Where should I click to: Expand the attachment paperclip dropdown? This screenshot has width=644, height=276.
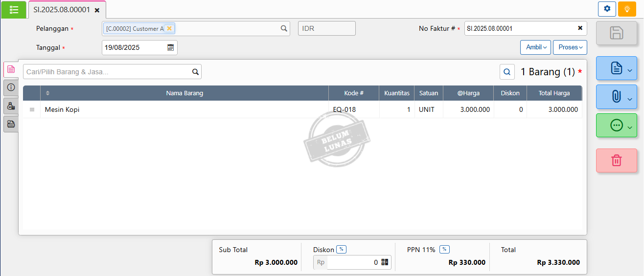616,97
